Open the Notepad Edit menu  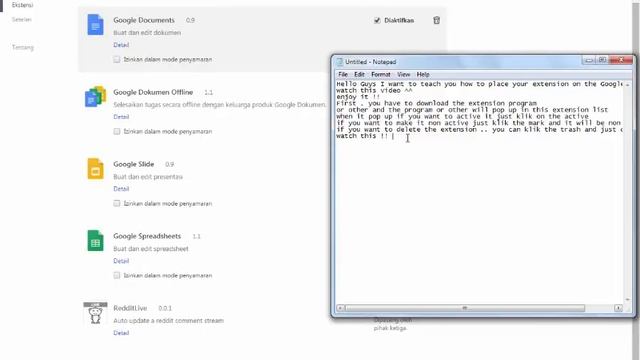[x=359, y=74]
